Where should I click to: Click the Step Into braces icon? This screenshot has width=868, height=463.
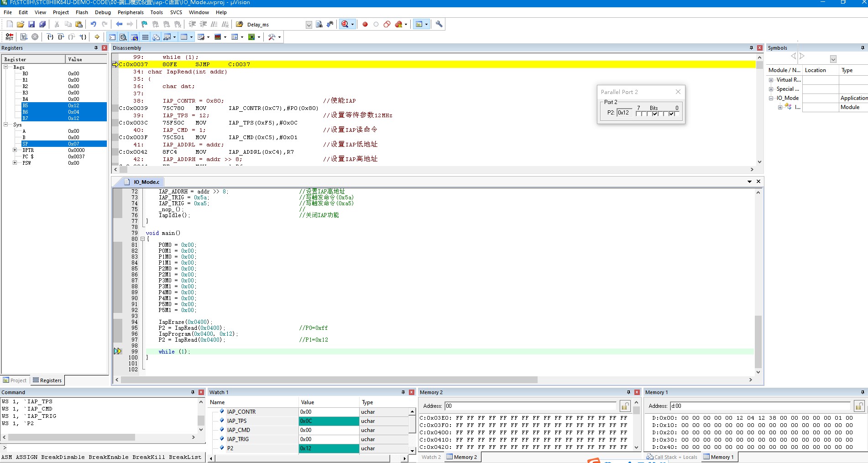click(x=50, y=37)
